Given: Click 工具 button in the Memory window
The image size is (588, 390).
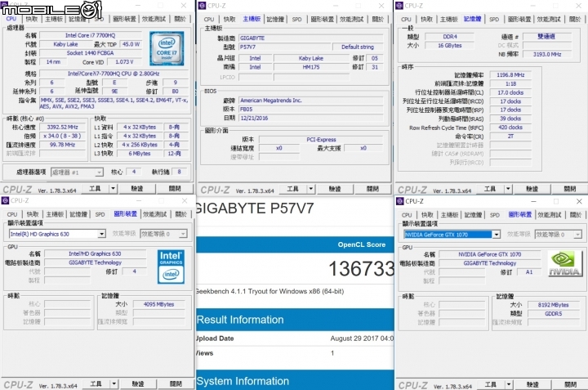Looking at the screenshot, I should pyautogui.click(x=490, y=189).
